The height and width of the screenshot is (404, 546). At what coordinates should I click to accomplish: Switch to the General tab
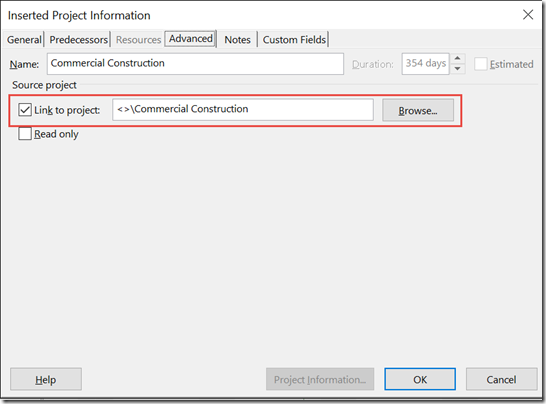pos(24,40)
